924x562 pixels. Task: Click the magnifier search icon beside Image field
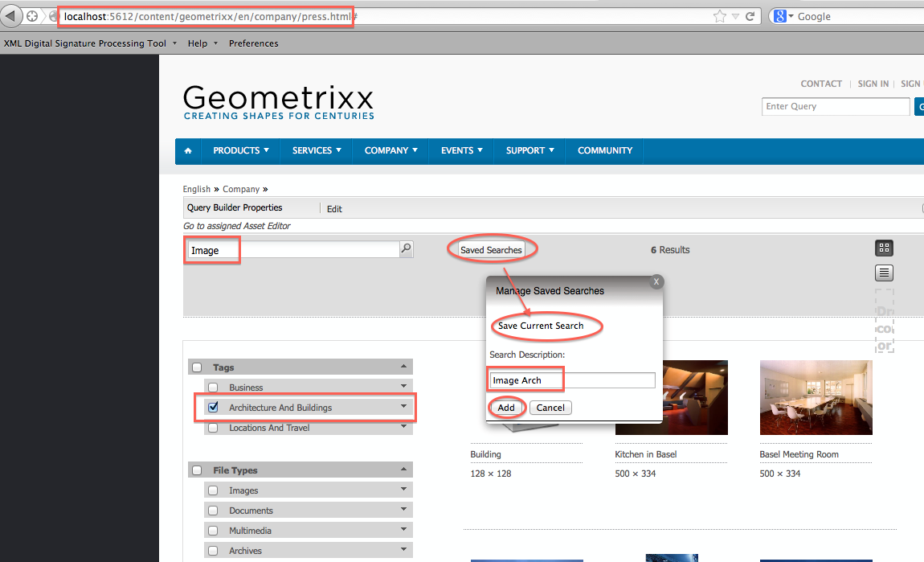(x=406, y=249)
